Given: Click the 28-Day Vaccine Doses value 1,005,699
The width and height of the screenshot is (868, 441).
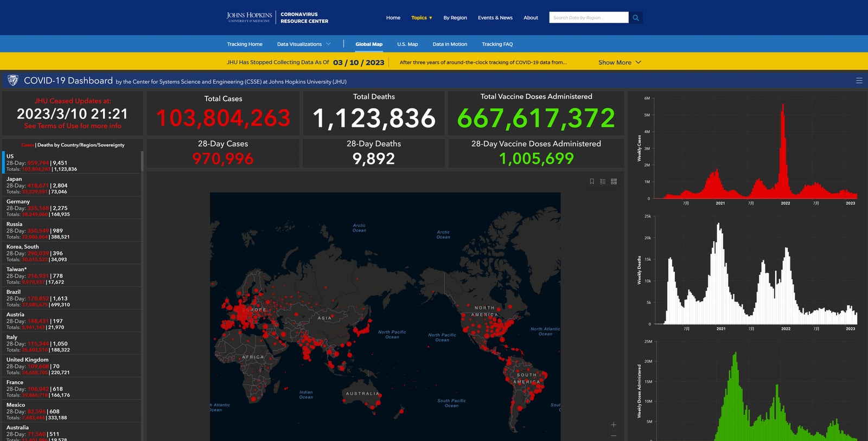Looking at the screenshot, I should tap(536, 159).
